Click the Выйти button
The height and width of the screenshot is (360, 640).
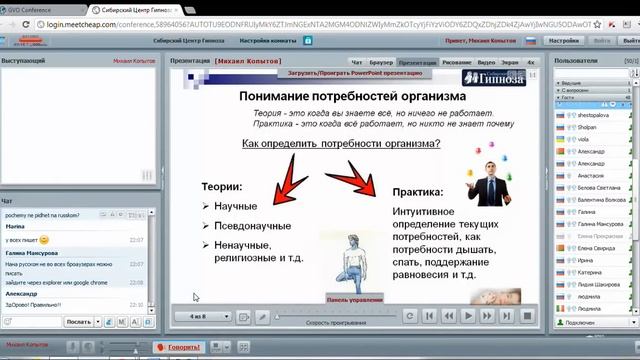point(630,41)
